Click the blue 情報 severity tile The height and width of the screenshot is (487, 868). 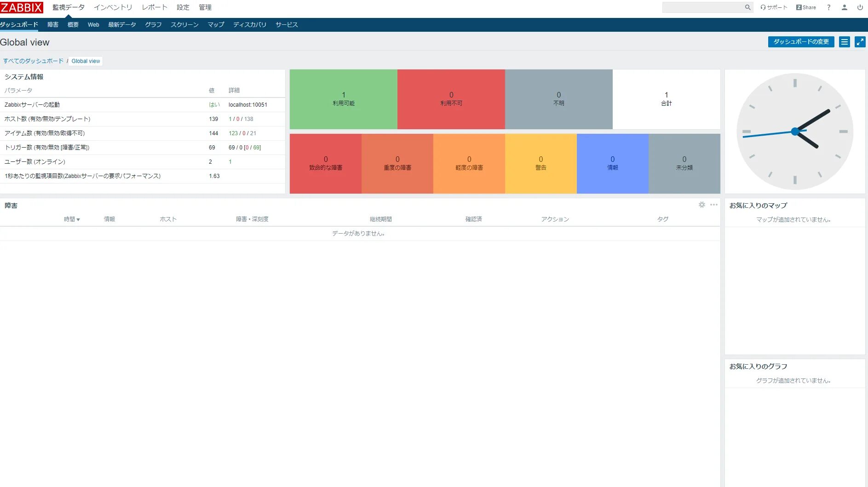click(x=613, y=164)
